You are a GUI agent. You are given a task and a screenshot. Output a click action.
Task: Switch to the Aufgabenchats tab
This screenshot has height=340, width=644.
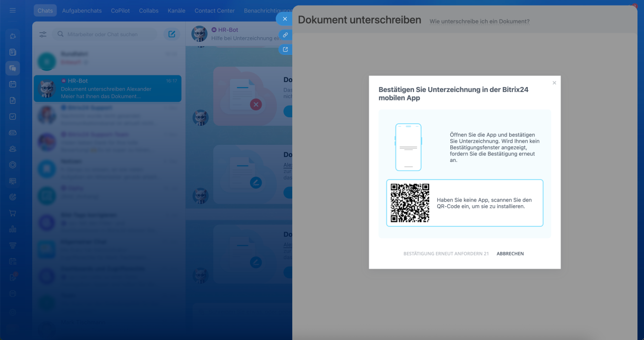82,11
